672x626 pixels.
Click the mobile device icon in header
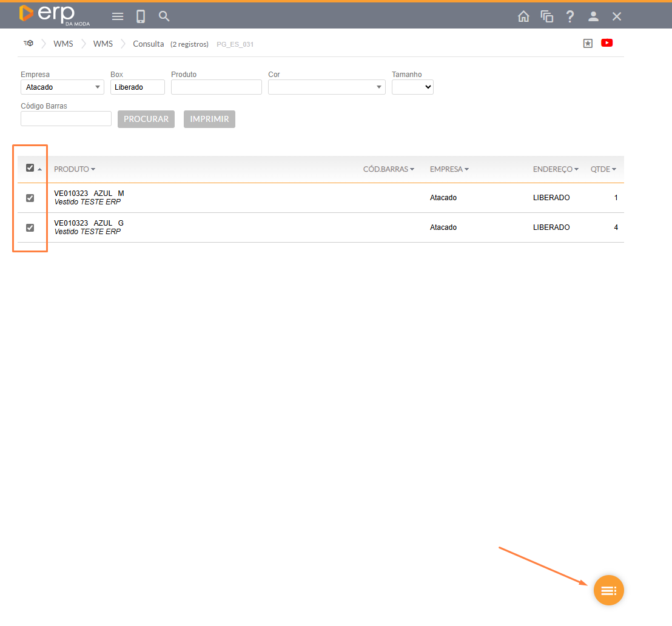[x=141, y=16]
